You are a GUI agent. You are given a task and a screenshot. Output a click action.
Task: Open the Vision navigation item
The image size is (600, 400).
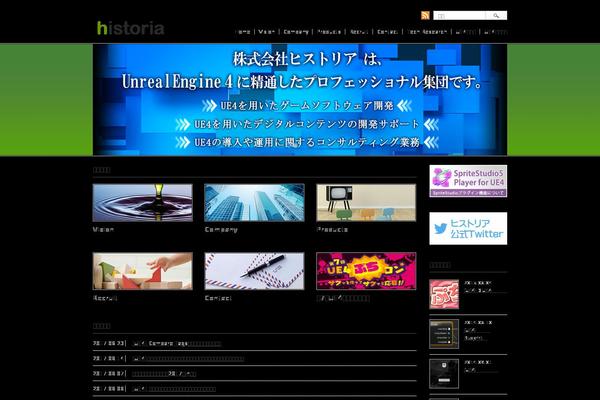[267, 32]
